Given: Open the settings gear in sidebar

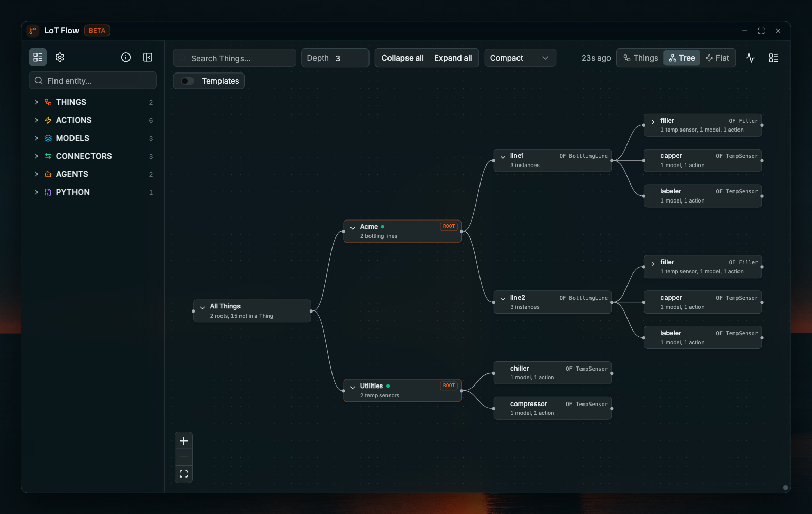Looking at the screenshot, I should click(x=60, y=57).
